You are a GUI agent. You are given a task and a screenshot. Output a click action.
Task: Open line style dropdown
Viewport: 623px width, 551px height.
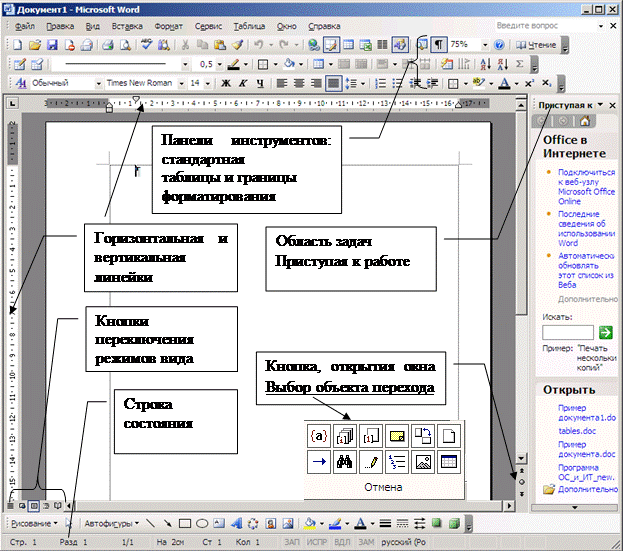(x=185, y=64)
